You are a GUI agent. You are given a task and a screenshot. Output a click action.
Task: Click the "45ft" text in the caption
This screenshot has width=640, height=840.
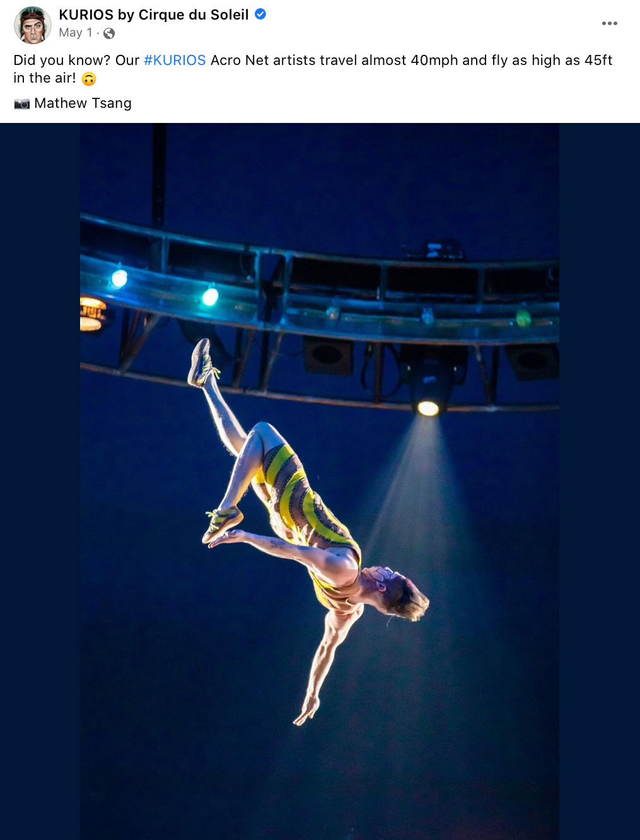click(598, 61)
